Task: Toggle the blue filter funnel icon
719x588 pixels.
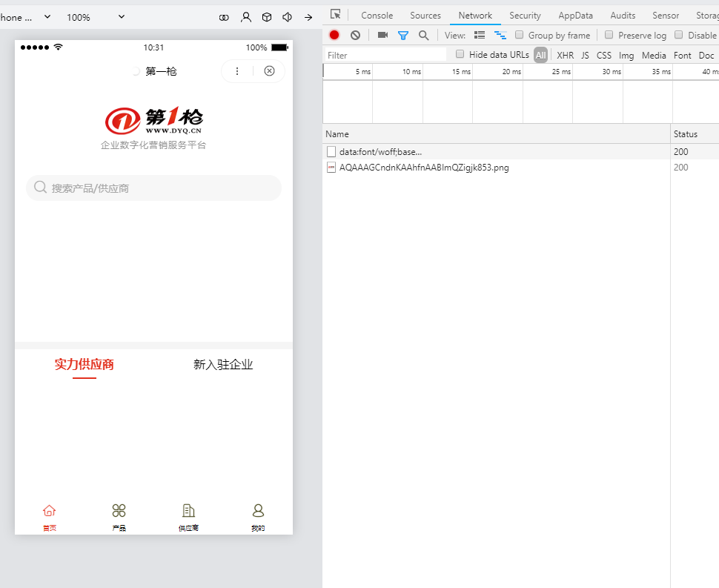Action: point(403,36)
